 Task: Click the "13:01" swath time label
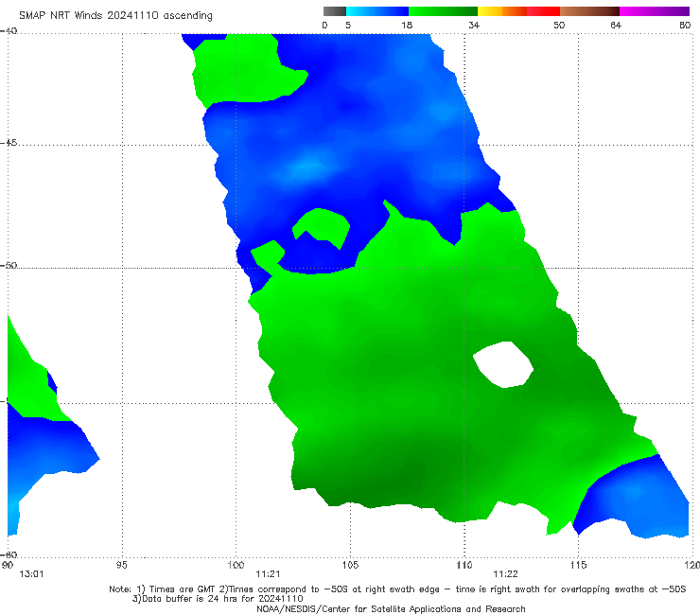coord(31,574)
